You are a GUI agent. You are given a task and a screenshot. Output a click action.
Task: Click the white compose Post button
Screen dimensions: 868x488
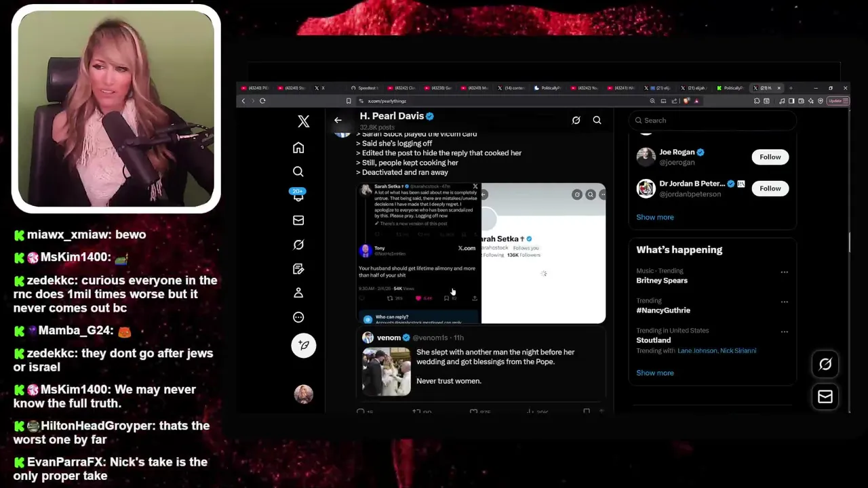304,345
